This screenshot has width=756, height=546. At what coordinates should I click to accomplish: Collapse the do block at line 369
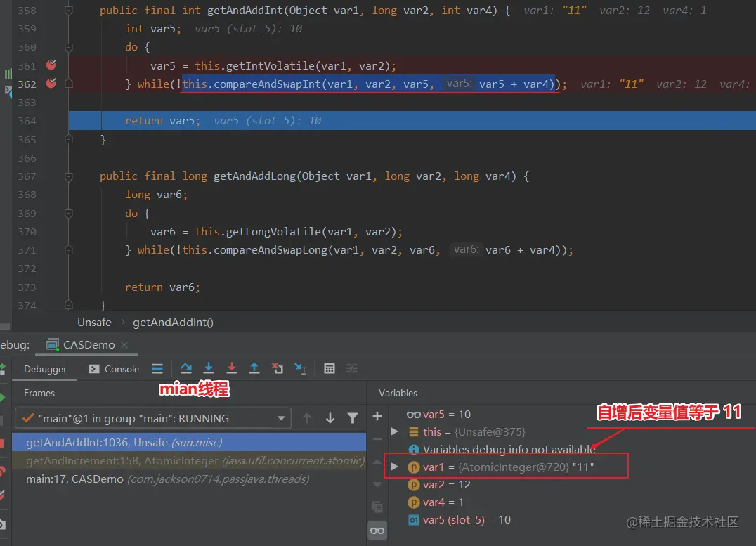(68, 213)
